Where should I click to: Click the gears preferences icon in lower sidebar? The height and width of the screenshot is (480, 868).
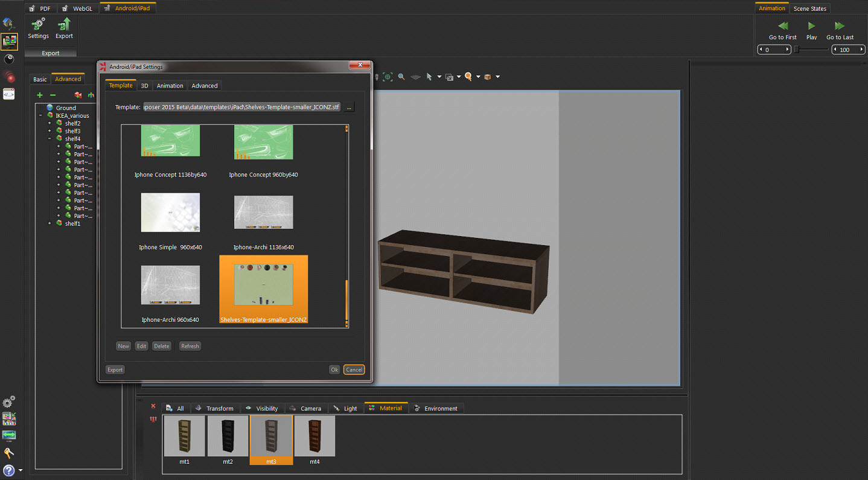coord(9,402)
